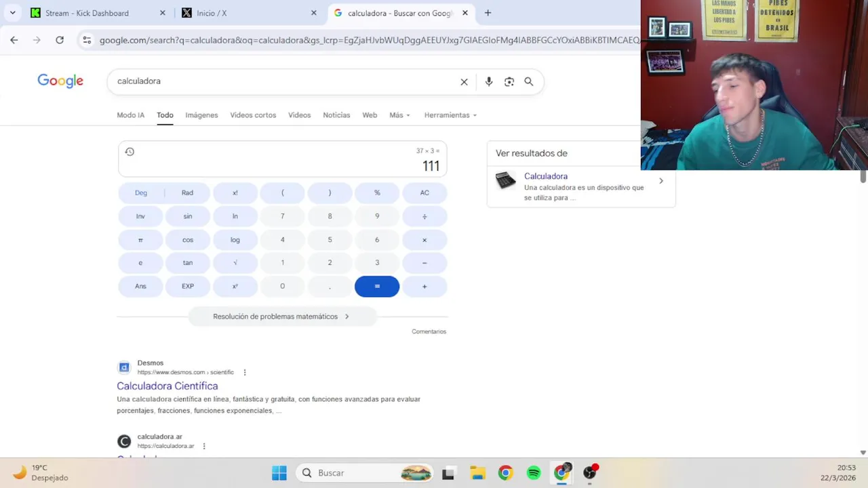This screenshot has width=868, height=488.
Task: Clear the search box with the X icon
Action: pos(464,82)
